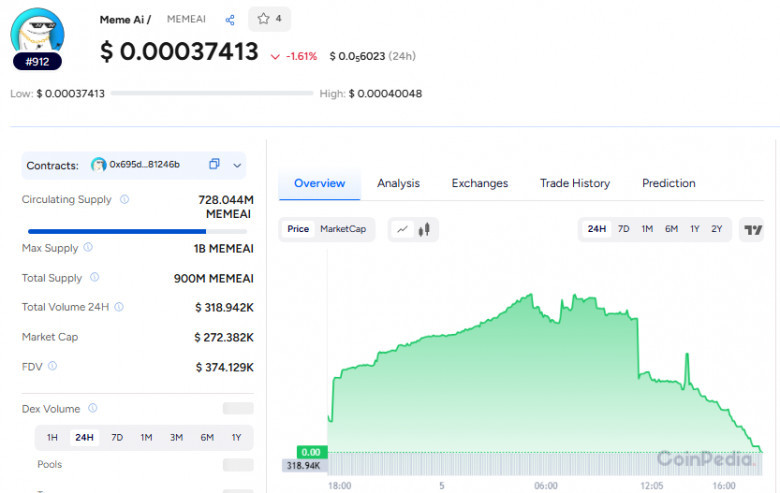
Task: Toggle chart to Price mode
Action: coord(298,229)
